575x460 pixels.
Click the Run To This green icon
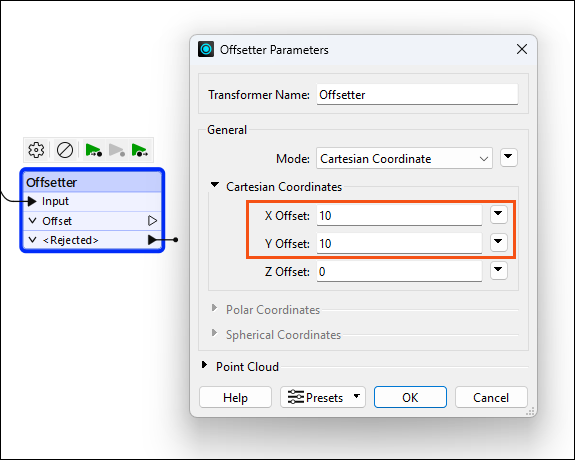click(x=94, y=150)
